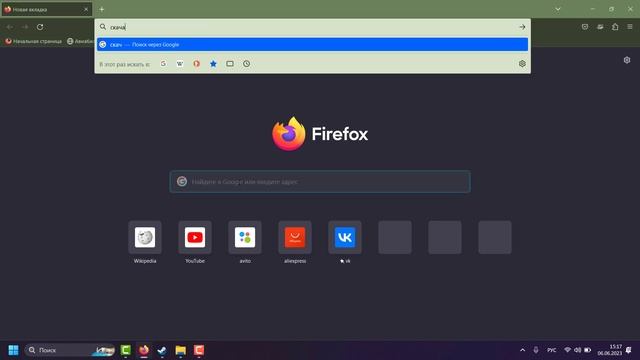640x360 pixels.
Task: Open Steam from the taskbar
Action: 162,350
